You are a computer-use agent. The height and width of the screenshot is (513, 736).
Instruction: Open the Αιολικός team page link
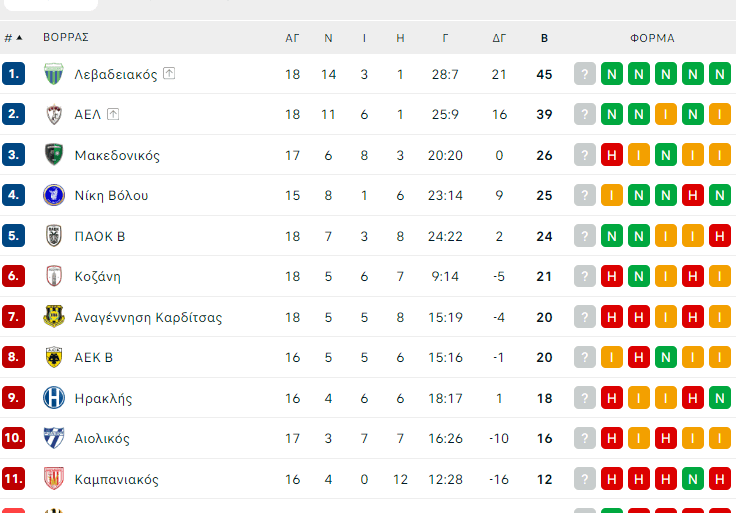(x=102, y=439)
